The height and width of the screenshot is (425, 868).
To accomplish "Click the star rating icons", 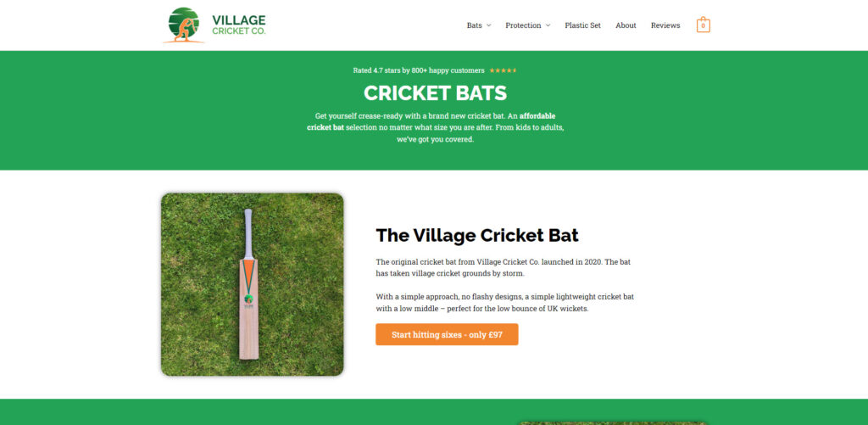I will tap(503, 70).
